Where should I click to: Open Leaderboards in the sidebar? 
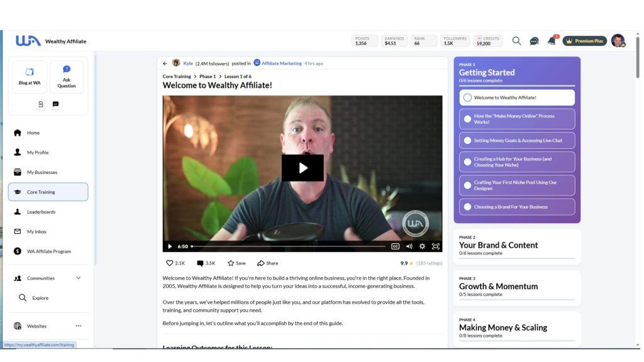click(x=48, y=212)
